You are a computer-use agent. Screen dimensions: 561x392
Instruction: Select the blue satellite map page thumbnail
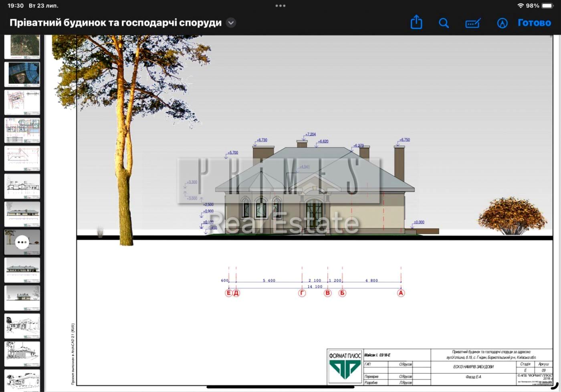pos(22,74)
